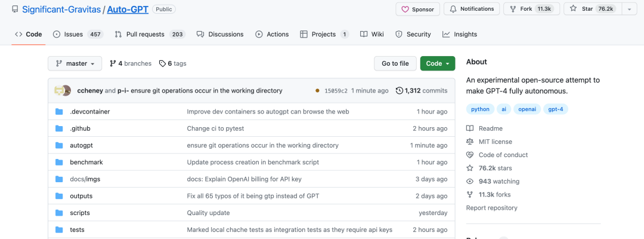Open the autogpt folder icon

59,145
